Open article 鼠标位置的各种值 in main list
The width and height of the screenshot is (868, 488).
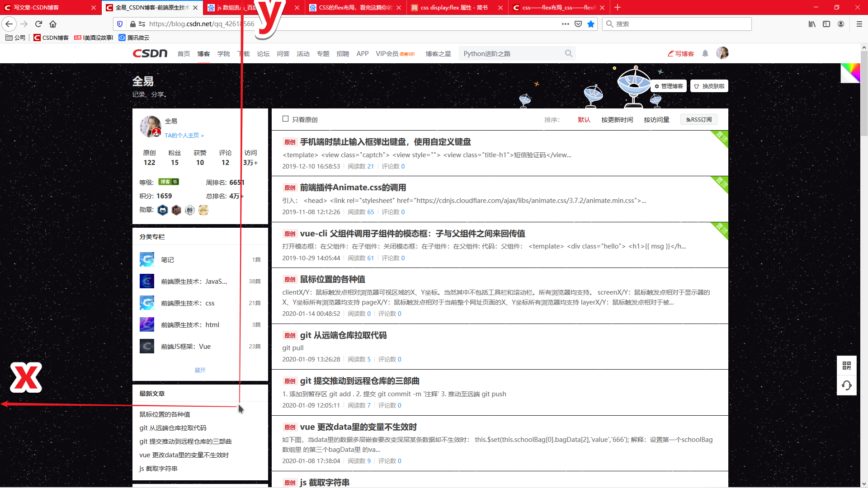(332, 279)
